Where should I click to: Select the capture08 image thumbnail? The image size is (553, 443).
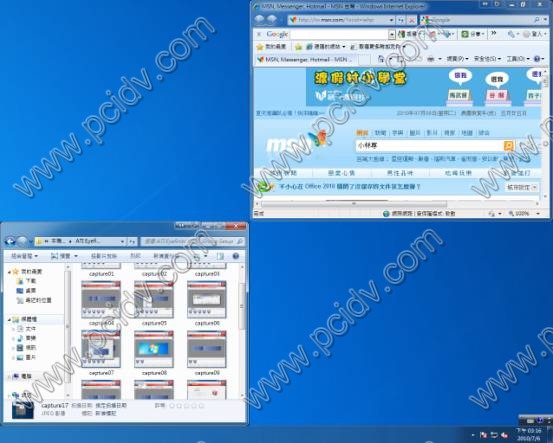(x=154, y=349)
